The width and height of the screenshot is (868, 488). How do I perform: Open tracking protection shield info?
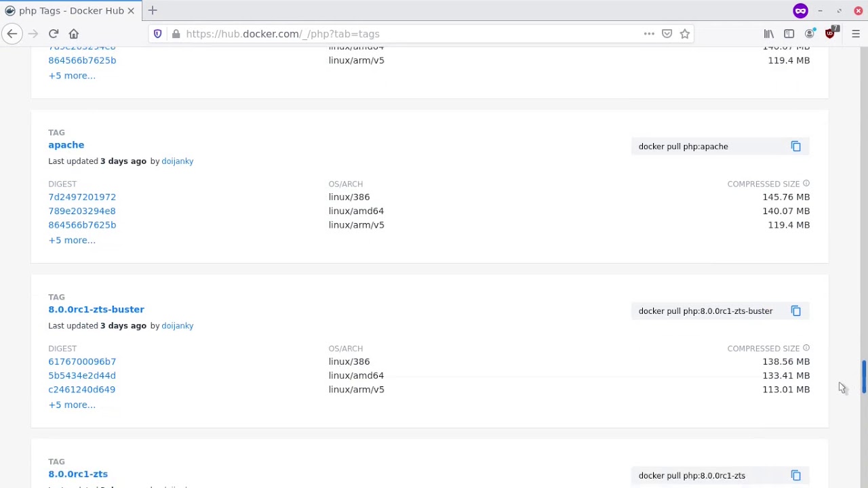157,34
